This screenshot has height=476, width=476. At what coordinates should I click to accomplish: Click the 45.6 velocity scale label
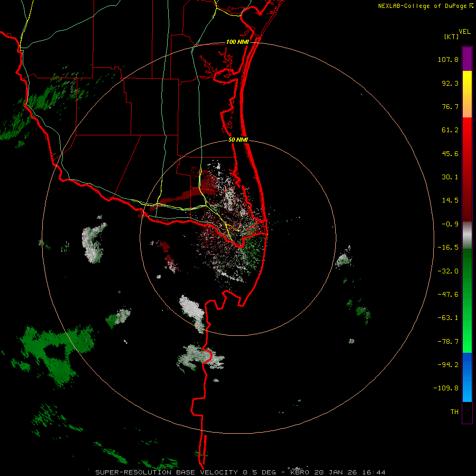(x=450, y=153)
